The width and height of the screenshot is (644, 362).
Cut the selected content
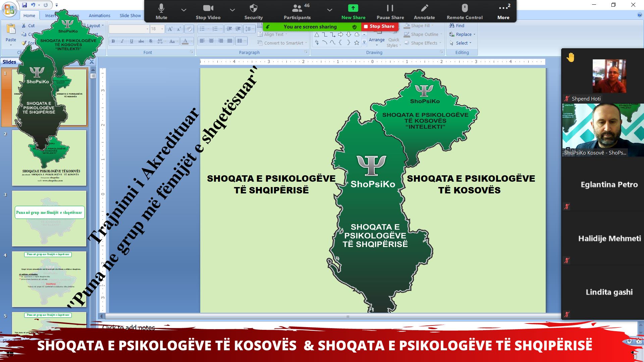point(28,25)
